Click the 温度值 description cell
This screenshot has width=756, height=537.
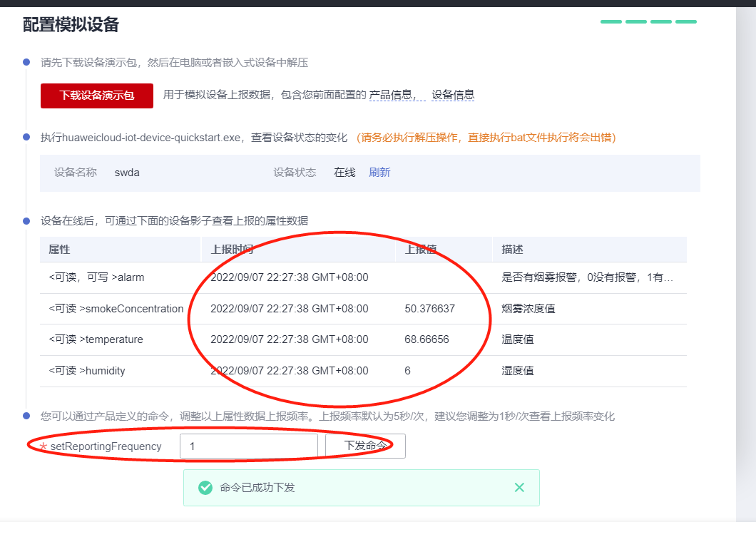tap(517, 340)
